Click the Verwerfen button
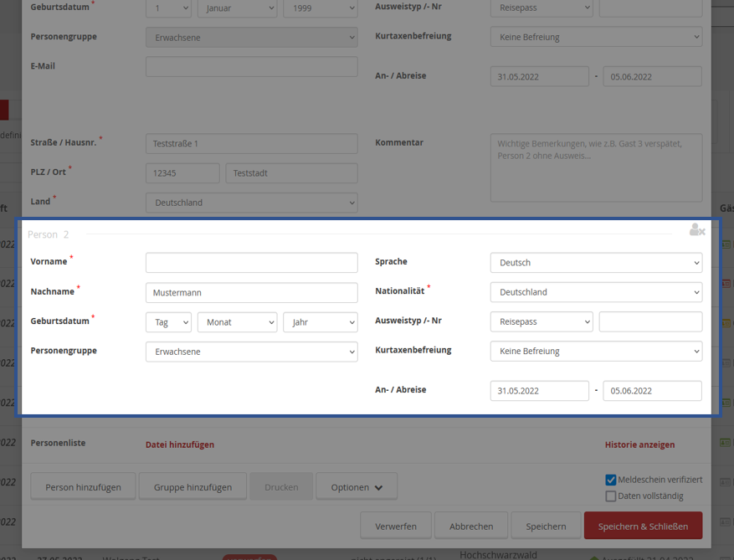This screenshot has width=734, height=560. (x=395, y=527)
